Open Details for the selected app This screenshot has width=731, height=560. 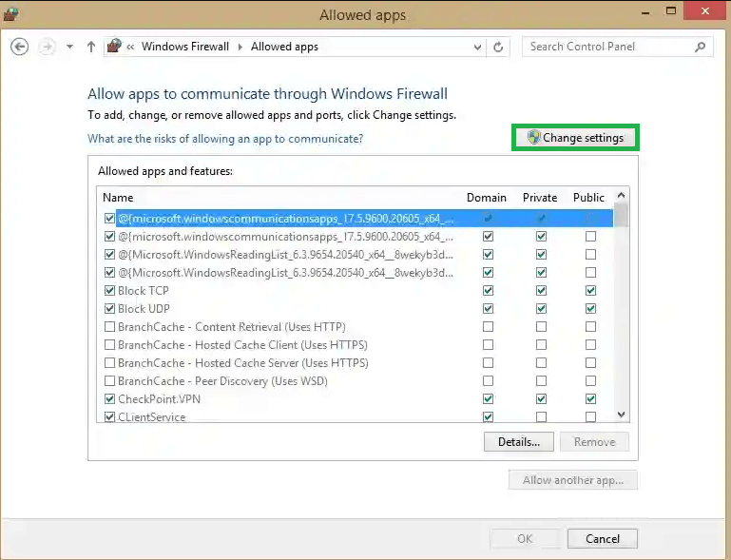click(519, 441)
